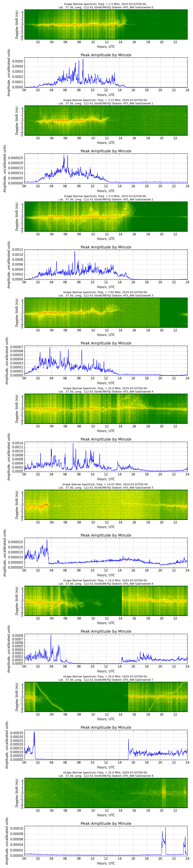Select the 25.0 MHz Doppler spectrogram image
Screen dimensions: 193x868
[106, 793]
